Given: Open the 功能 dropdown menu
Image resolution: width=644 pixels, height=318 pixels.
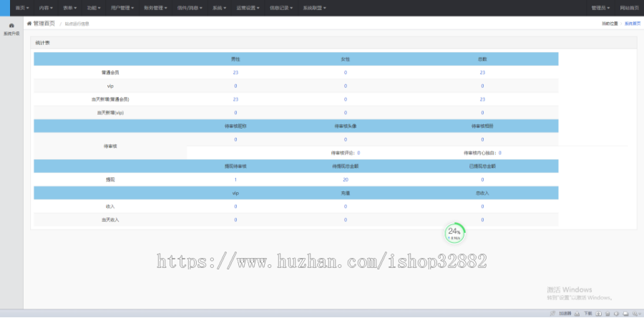Looking at the screenshot, I should pyautogui.click(x=94, y=8).
